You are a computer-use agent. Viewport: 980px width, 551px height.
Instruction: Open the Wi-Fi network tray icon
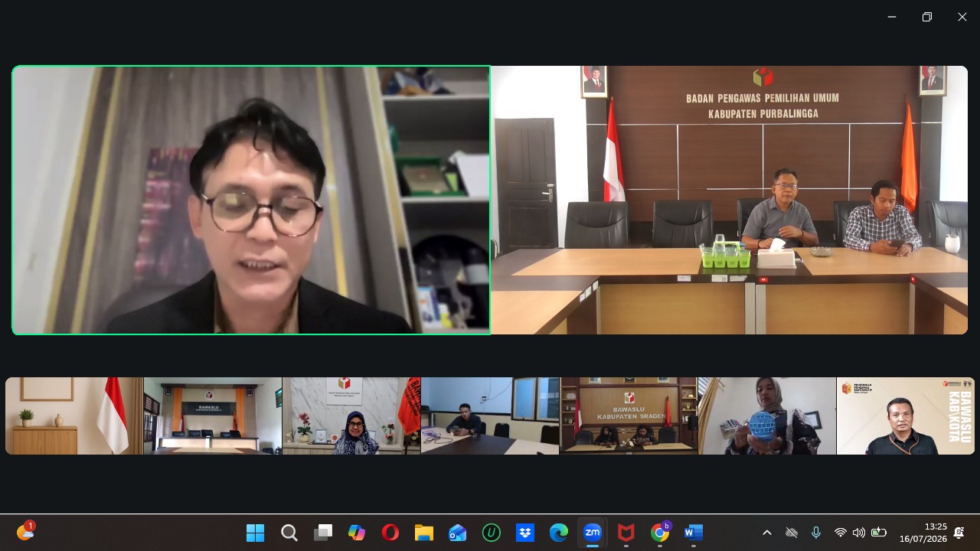(x=841, y=533)
